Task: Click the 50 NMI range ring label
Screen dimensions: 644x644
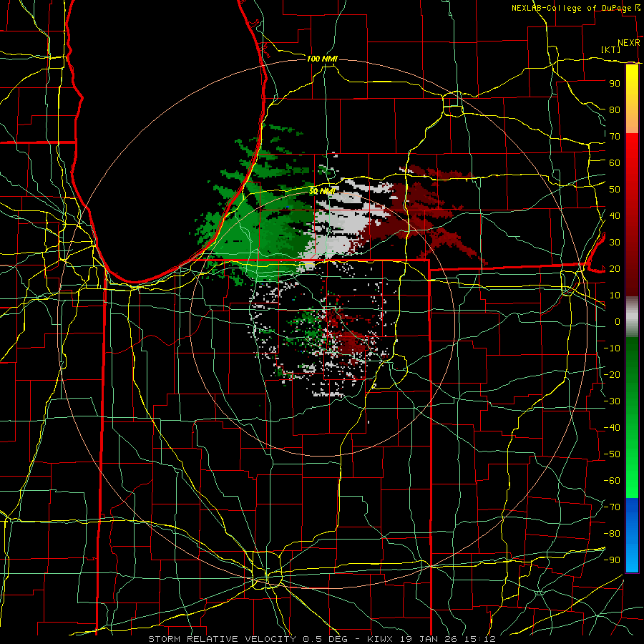Action: pos(322,191)
